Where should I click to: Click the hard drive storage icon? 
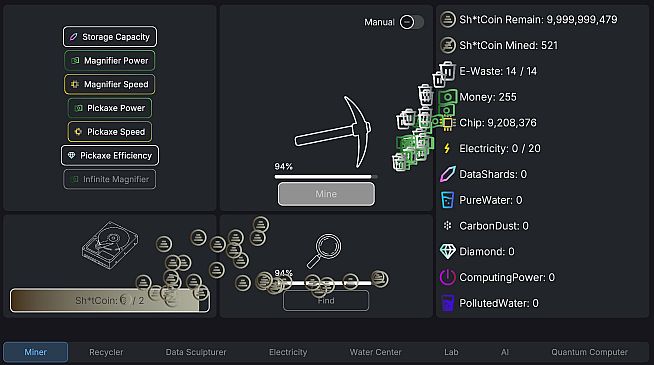point(110,246)
